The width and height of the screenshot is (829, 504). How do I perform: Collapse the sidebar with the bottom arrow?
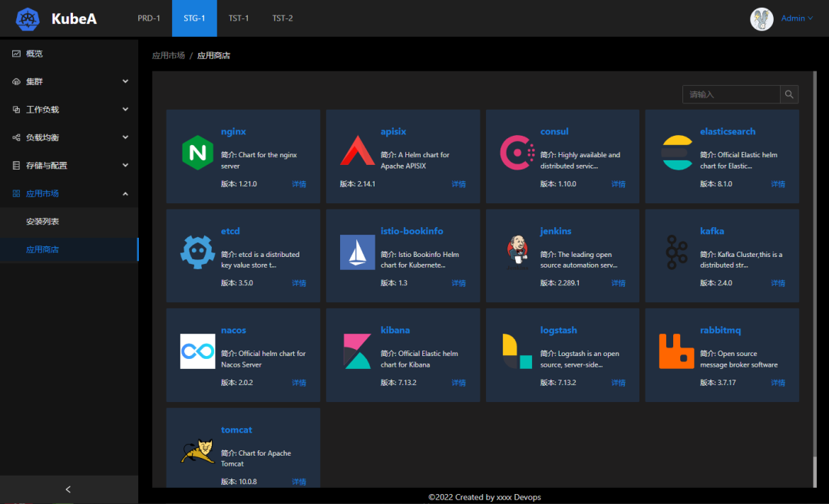[68, 489]
